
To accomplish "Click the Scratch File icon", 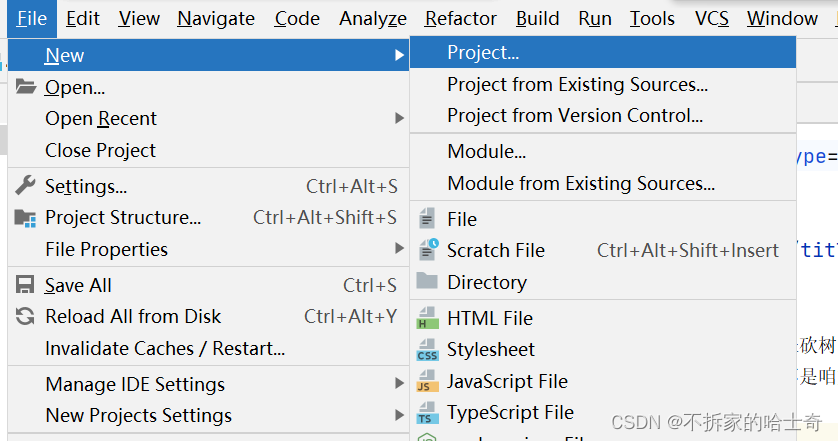I will pyautogui.click(x=428, y=250).
